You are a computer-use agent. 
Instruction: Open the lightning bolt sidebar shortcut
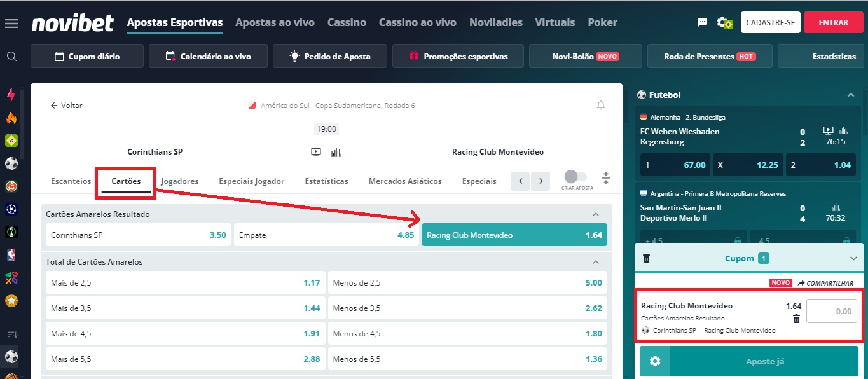point(11,95)
